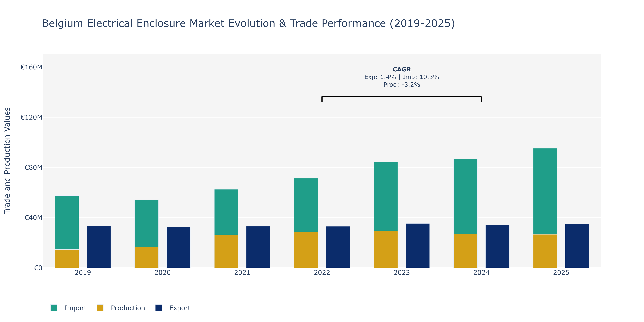Viewport: 644px width, 322px height.
Task: Click the €40M y-axis tick label
Action: coord(33,218)
